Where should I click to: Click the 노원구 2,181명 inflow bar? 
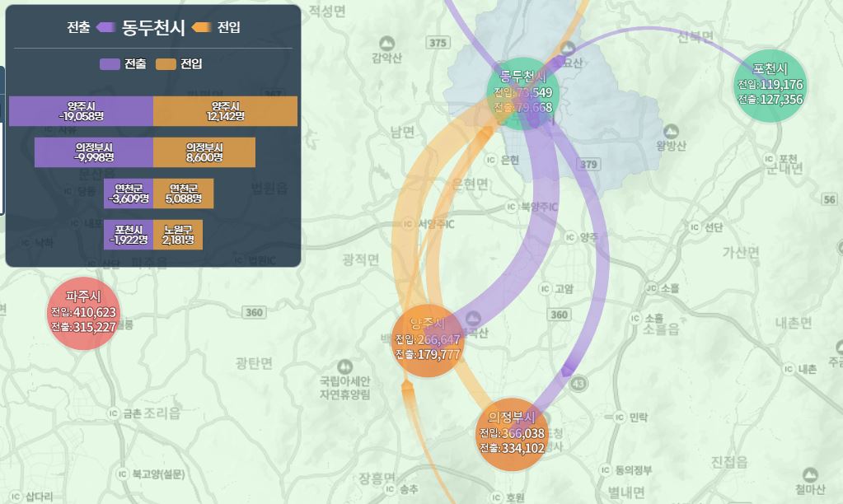pyautogui.click(x=178, y=235)
